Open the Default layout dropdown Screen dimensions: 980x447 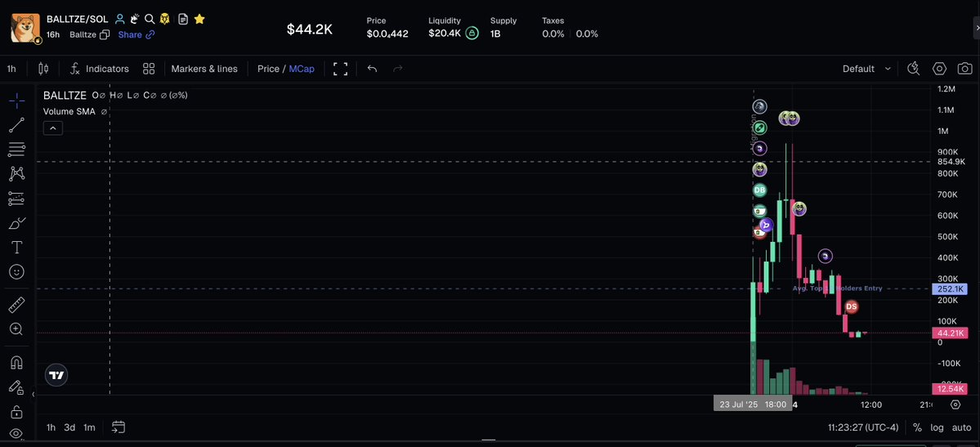tap(866, 69)
